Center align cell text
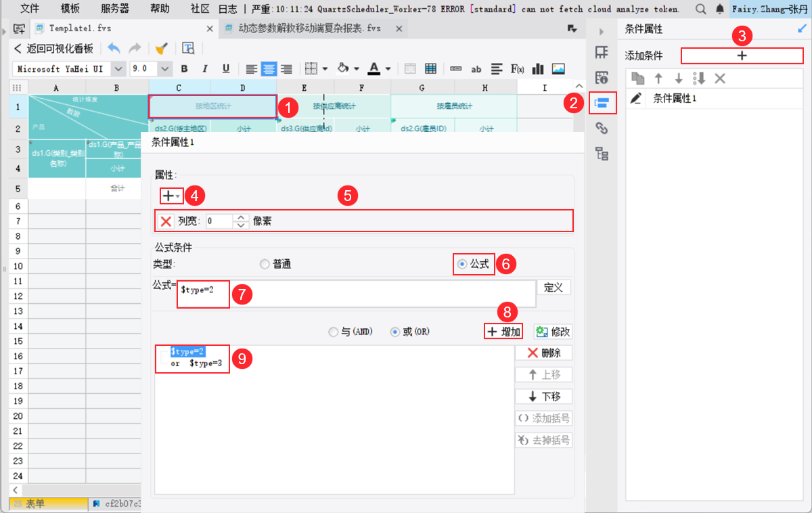Viewport: 812px width, 513px height. (x=269, y=69)
